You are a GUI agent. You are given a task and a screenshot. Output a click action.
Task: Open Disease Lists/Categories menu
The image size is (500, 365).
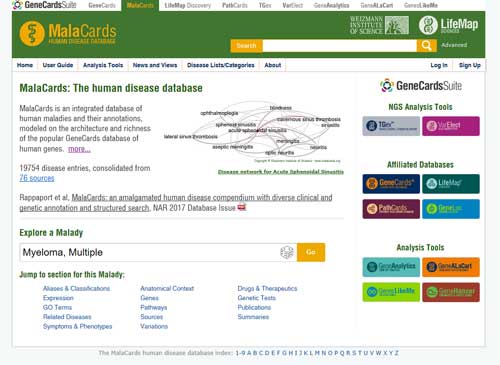pyautogui.click(x=221, y=65)
